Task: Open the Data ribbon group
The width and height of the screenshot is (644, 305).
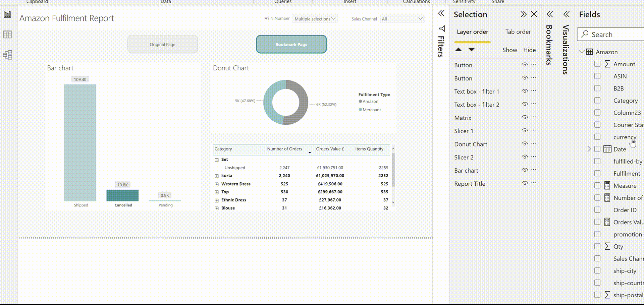Action: [166, 2]
